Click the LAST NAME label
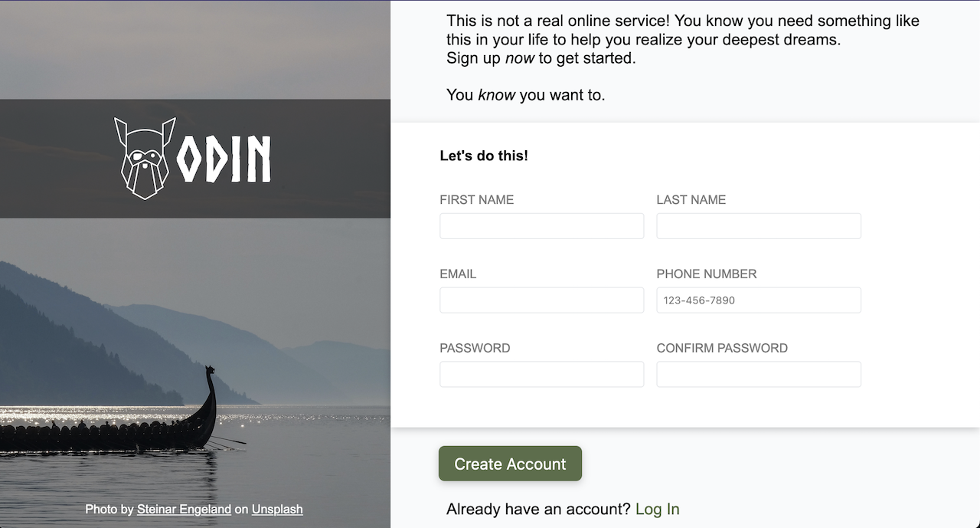The image size is (980, 528). pos(691,199)
